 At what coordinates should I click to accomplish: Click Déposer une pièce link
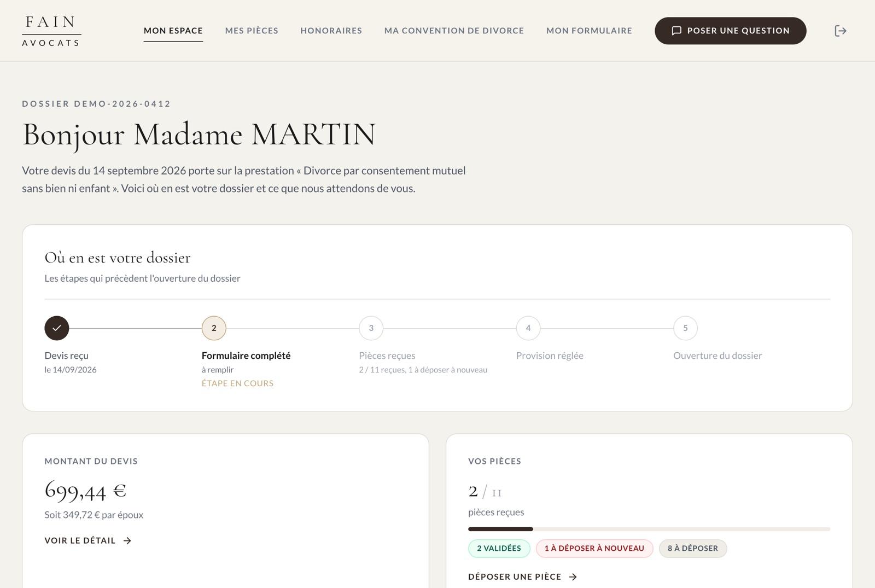(523, 577)
